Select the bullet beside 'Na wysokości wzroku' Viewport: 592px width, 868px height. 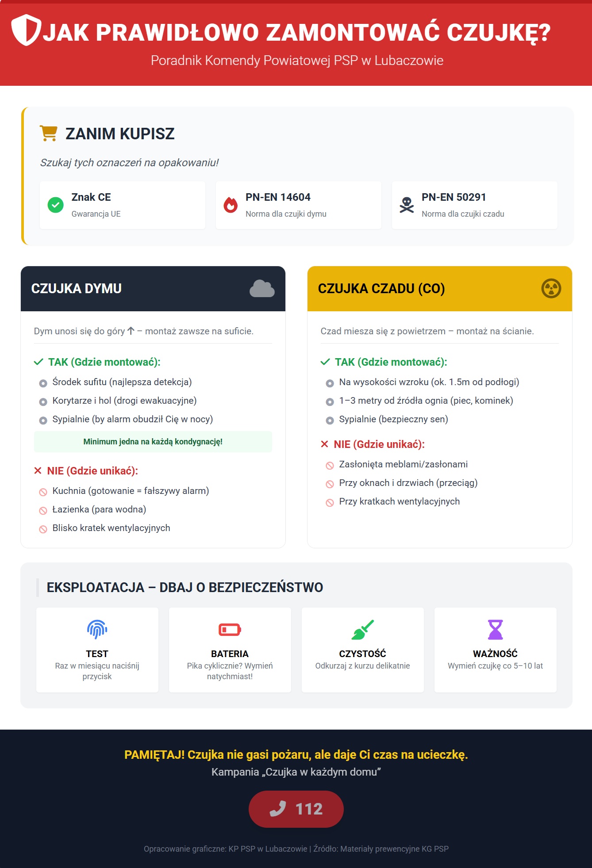[x=330, y=383]
